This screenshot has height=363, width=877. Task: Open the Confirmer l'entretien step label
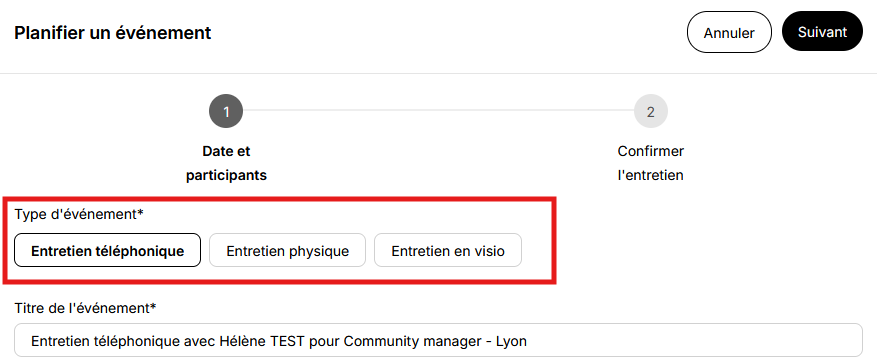(650, 163)
